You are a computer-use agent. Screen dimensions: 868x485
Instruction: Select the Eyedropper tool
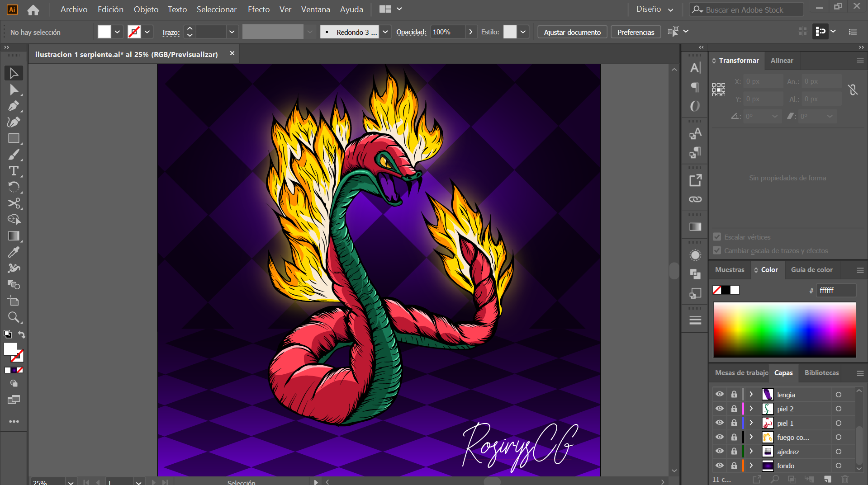14,252
